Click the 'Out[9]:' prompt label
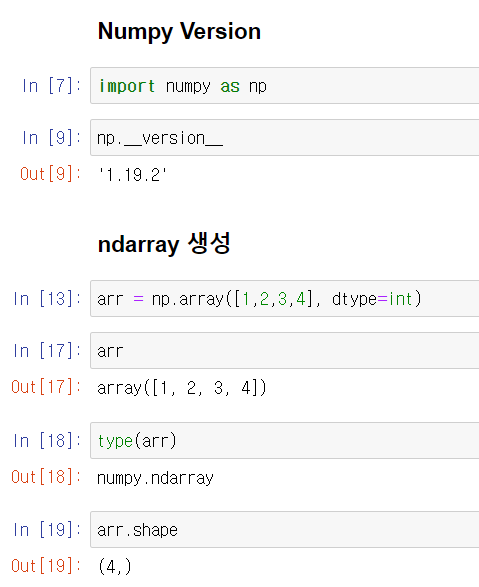Viewport: 479px width, 587px height. tap(51, 174)
